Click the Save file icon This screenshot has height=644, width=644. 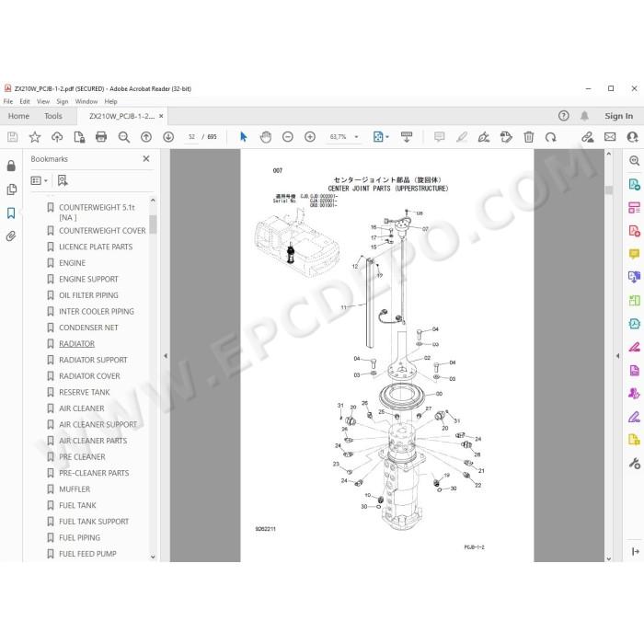[x=12, y=137]
